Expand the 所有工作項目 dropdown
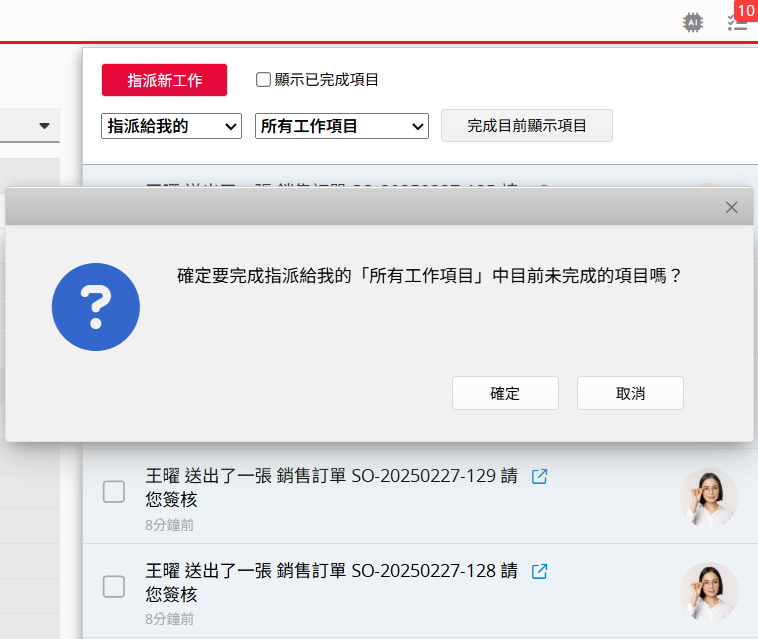Screen dimensions: 758x639 pos(341,126)
